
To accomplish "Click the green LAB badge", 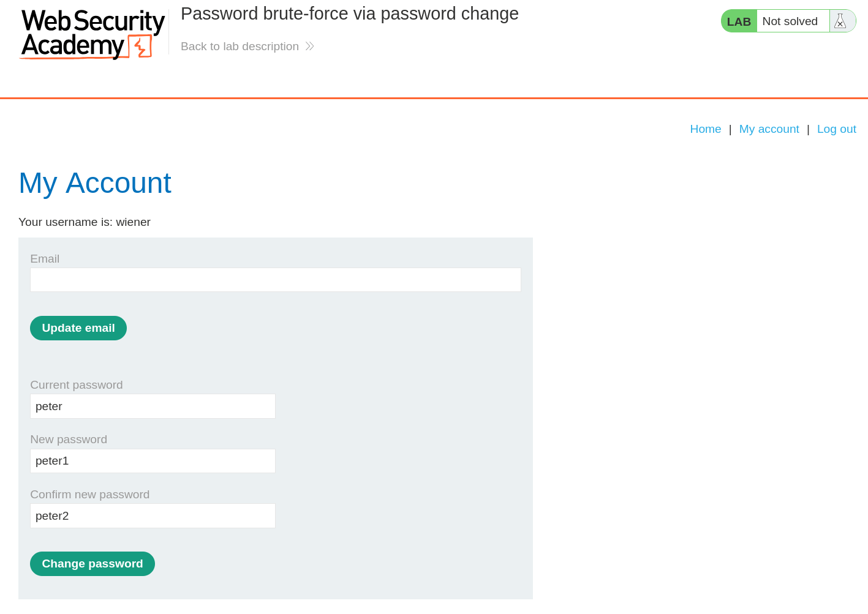I will 738,20.
